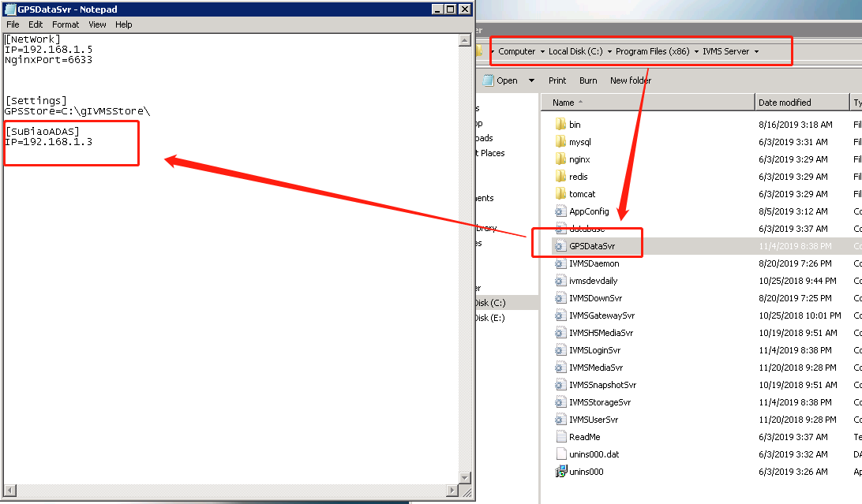Select the IVMSH5MediaSvr file icon
Image resolution: width=862 pixels, height=504 pixels.
click(x=560, y=333)
